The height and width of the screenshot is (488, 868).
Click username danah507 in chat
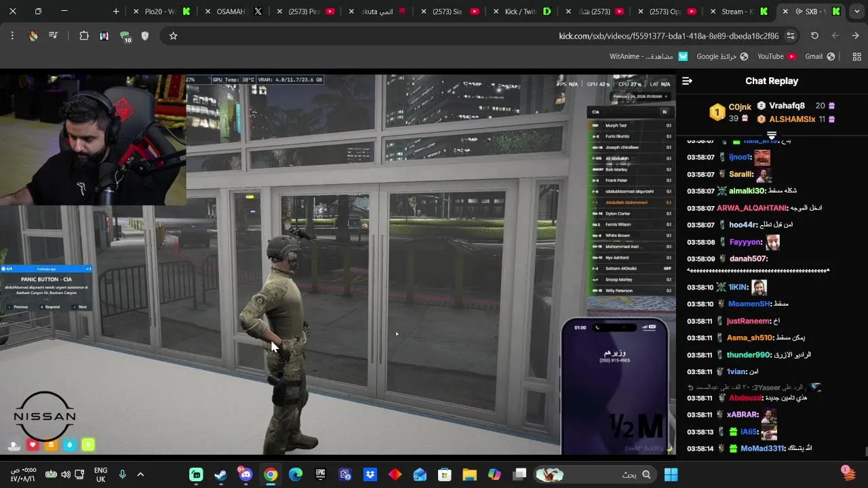pos(749,259)
